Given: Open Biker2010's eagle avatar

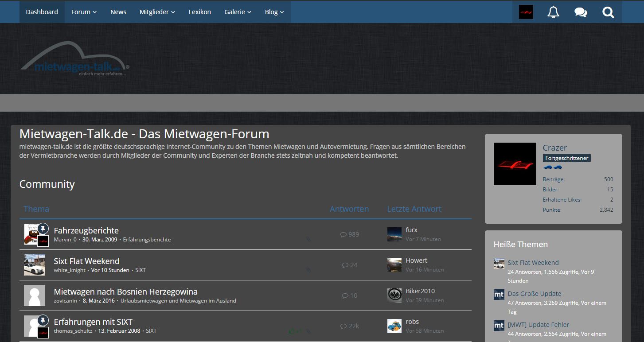Looking at the screenshot, I should pyautogui.click(x=394, y=295).
